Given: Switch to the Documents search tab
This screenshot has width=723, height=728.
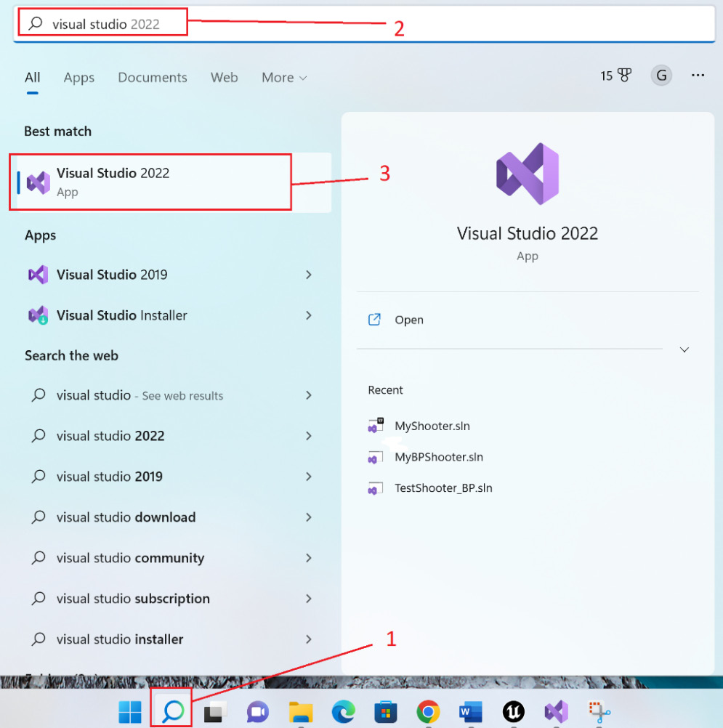Looking at the screenshot, I should [x=153, y=78].
